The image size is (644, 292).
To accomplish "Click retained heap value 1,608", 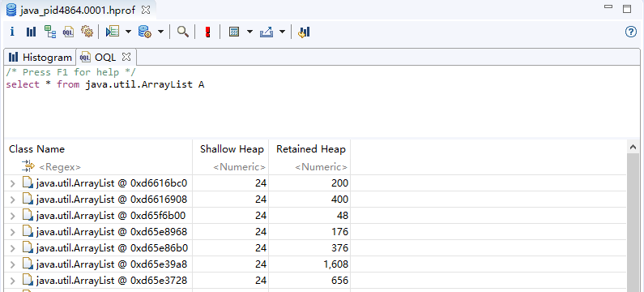I will [336, 264].
